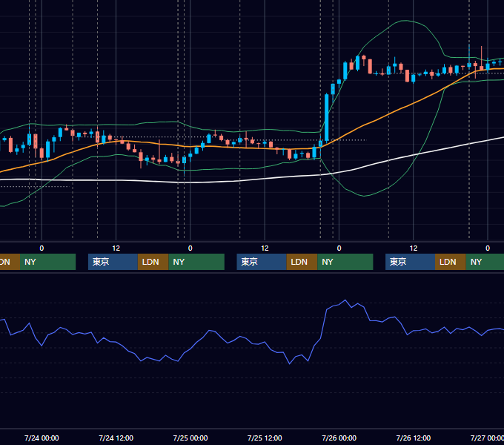Click the 7/26 00:00 date label

tap(339, 438)
